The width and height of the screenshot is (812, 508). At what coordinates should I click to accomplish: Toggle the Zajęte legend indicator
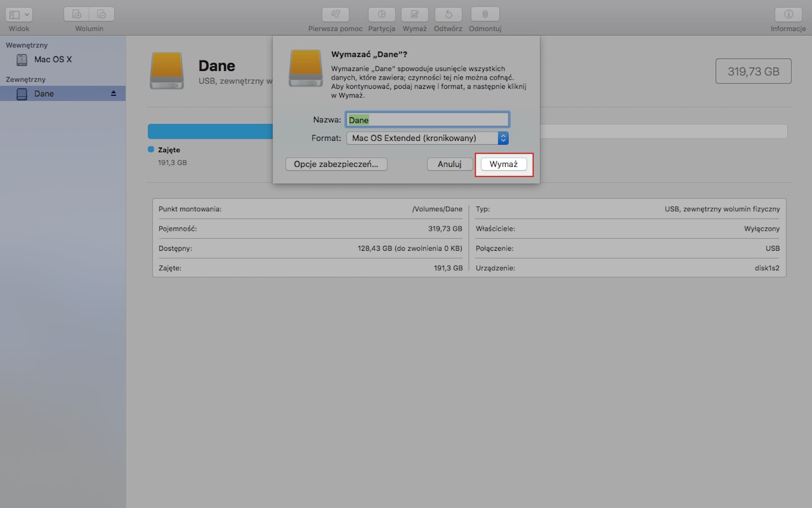150,149
